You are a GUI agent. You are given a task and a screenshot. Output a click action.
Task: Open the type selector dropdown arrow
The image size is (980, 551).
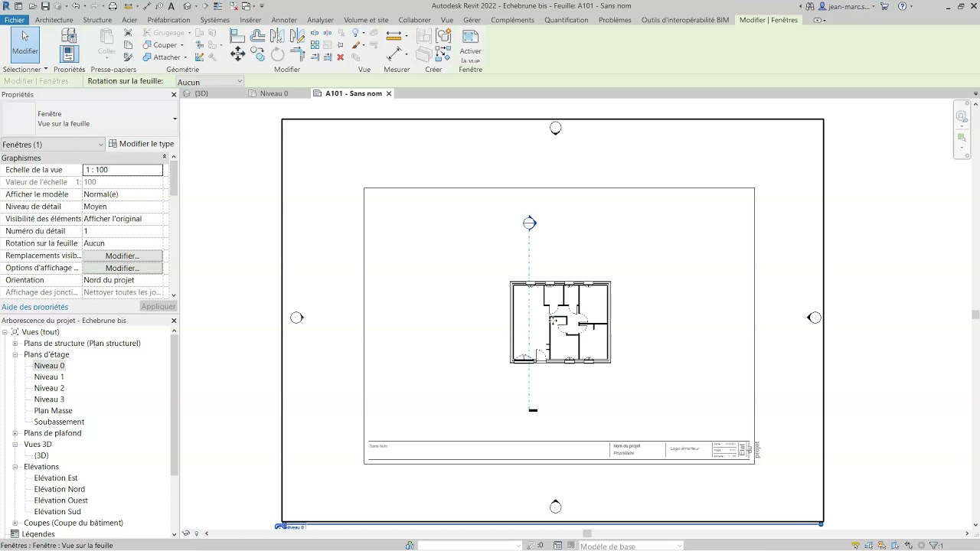175,119
